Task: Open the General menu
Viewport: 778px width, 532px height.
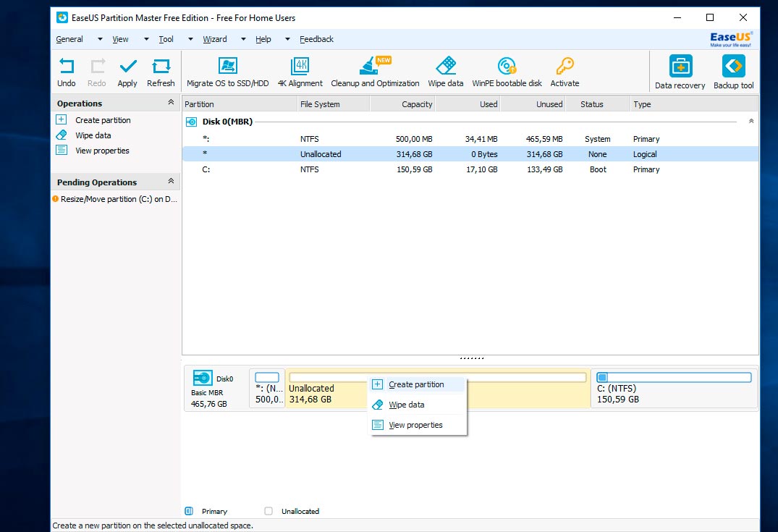Action: pos(69,39)
